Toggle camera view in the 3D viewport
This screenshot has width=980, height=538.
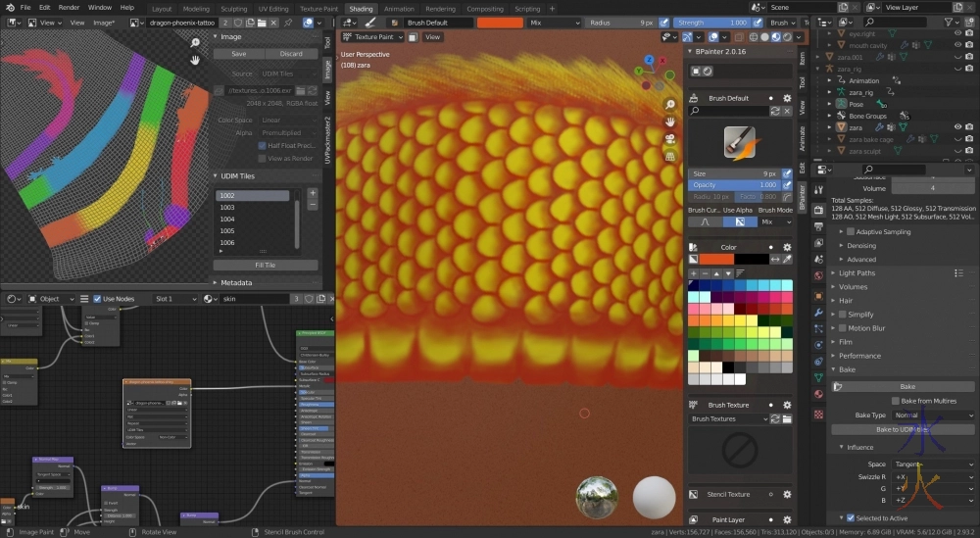[669, 138]
